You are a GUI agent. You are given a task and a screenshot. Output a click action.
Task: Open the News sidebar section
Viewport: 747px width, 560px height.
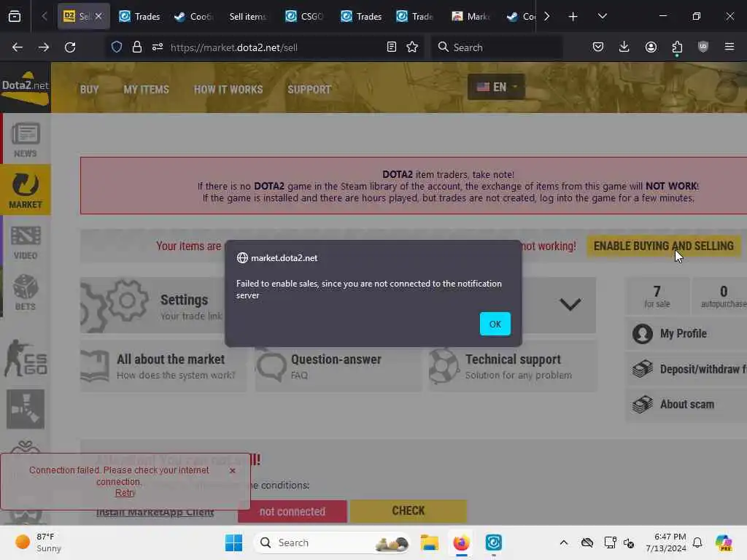tap(26, 139)
